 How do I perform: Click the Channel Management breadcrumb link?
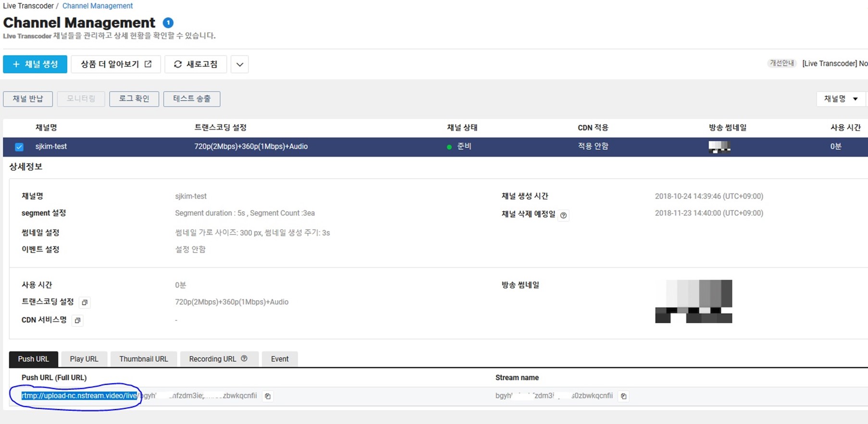(x=98, y=6)
